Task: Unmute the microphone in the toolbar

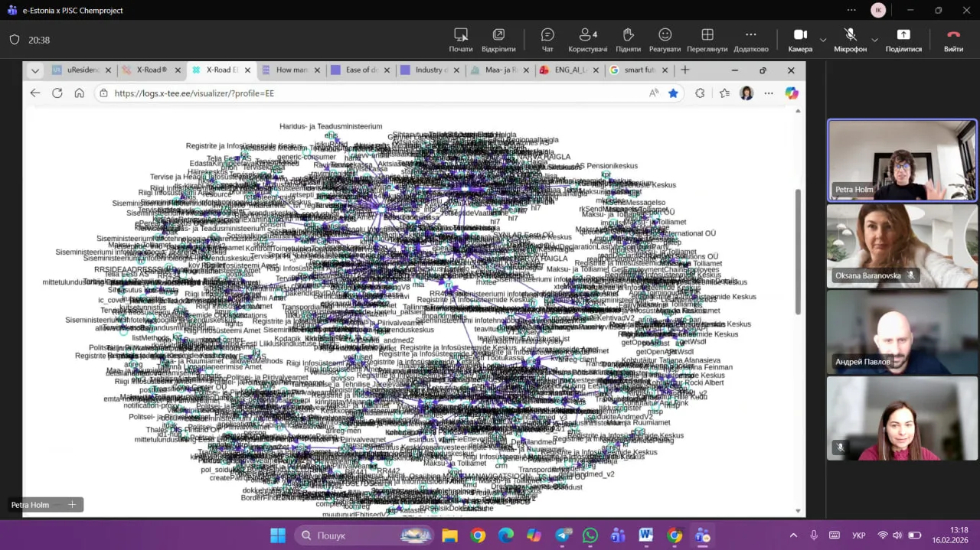Action: pyautogui.click(x=850, y=40)
